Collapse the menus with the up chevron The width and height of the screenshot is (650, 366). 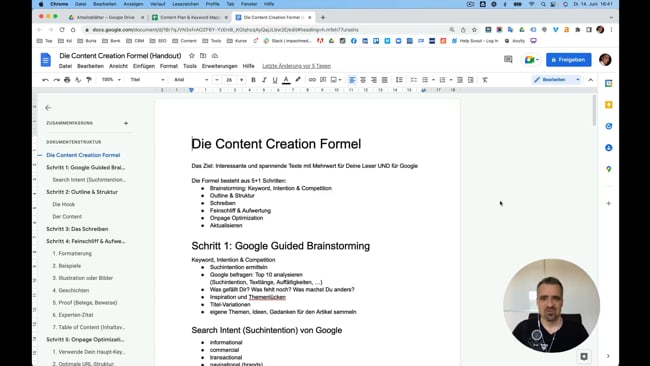click(x=590, y=80)
